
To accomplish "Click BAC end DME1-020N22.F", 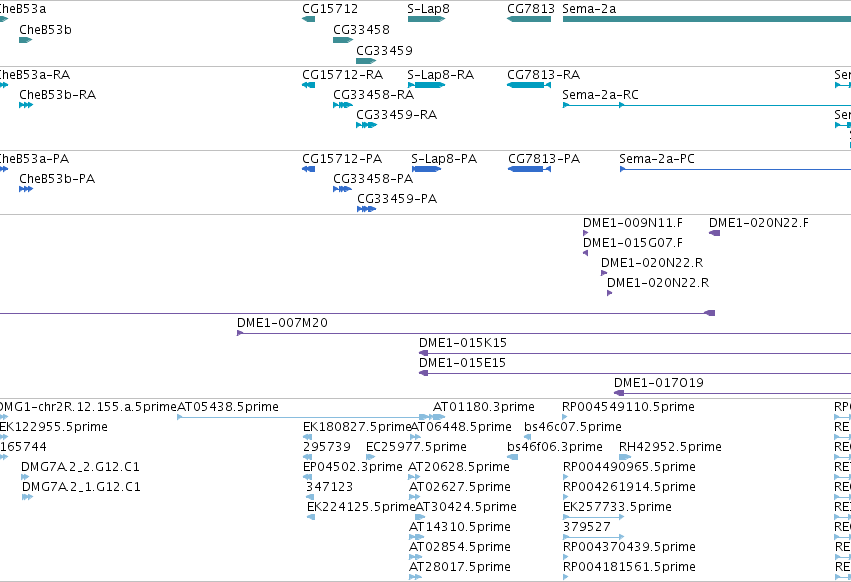I will pos(759,223).
